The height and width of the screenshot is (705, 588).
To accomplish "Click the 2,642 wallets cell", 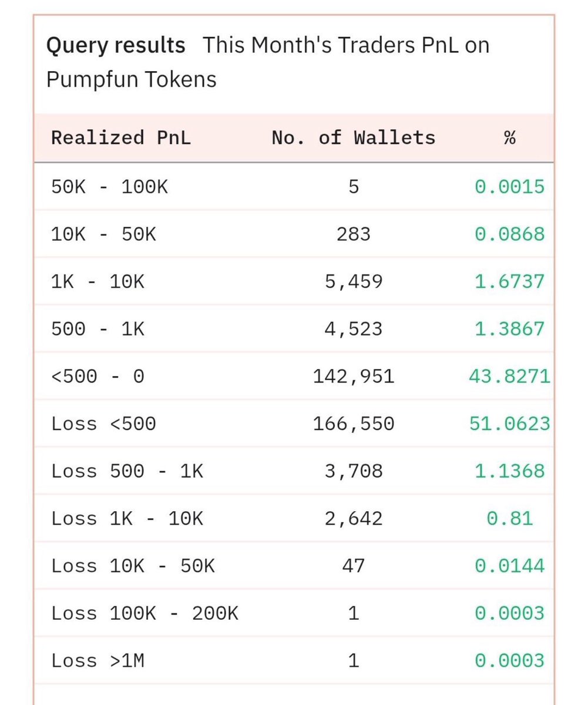I will (354, 518).
